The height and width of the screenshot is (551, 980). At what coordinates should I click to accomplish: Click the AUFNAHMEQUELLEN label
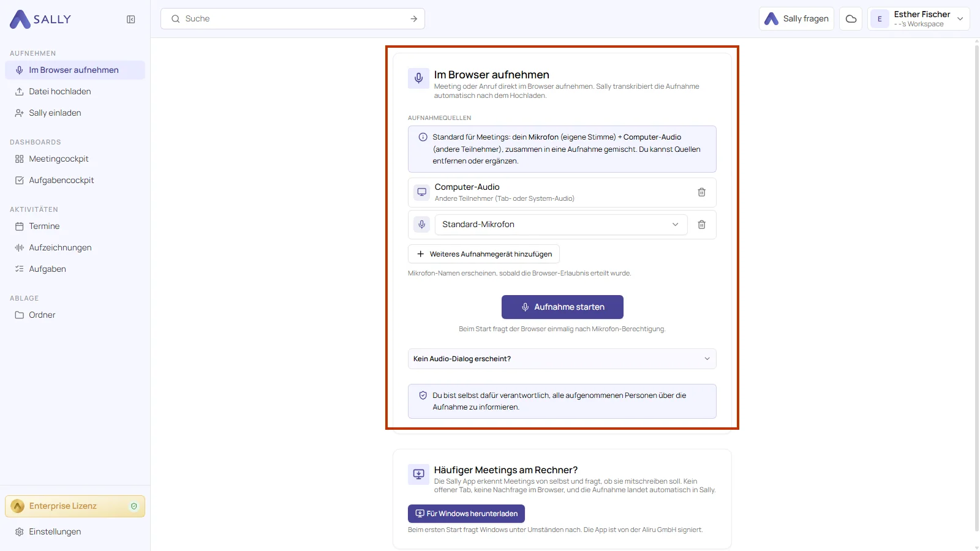click(x=440, y=118)
